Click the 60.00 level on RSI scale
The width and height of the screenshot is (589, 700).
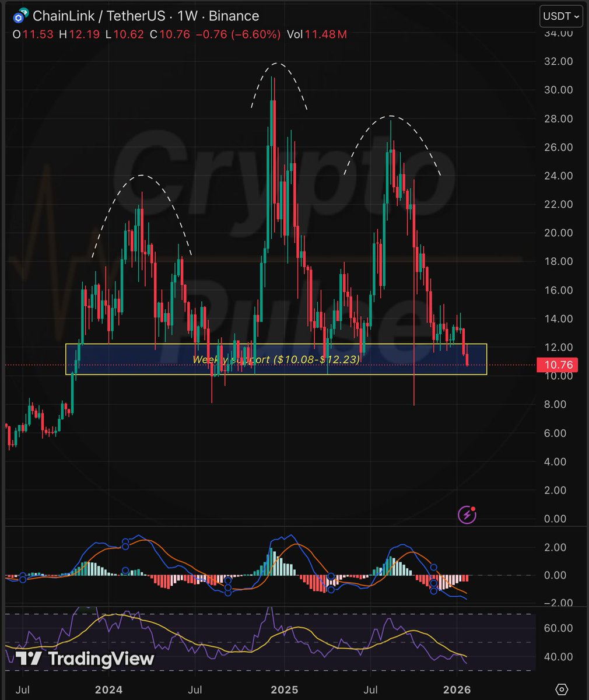[x=559, y=628]
